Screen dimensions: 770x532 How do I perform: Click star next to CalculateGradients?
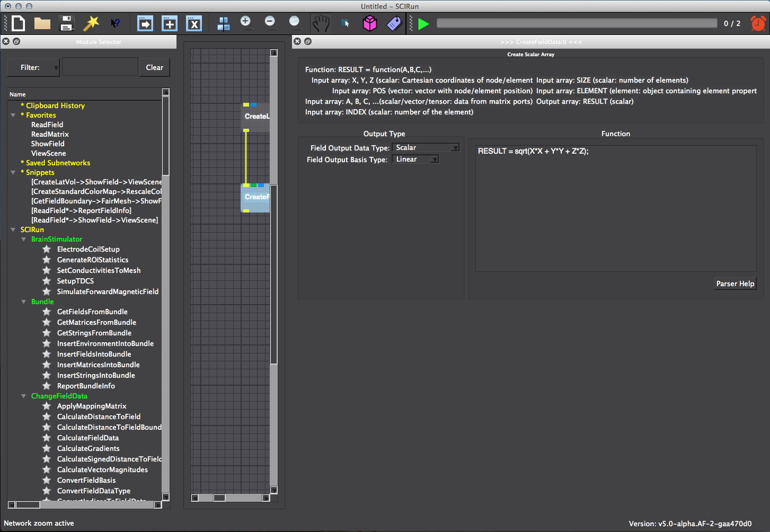(x=47, y=448)
